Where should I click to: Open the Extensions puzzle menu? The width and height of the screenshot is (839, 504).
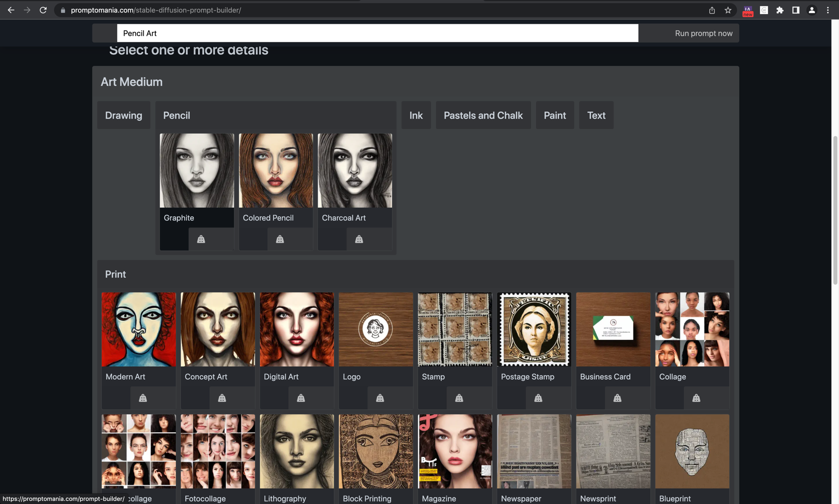tap(780, 10)
